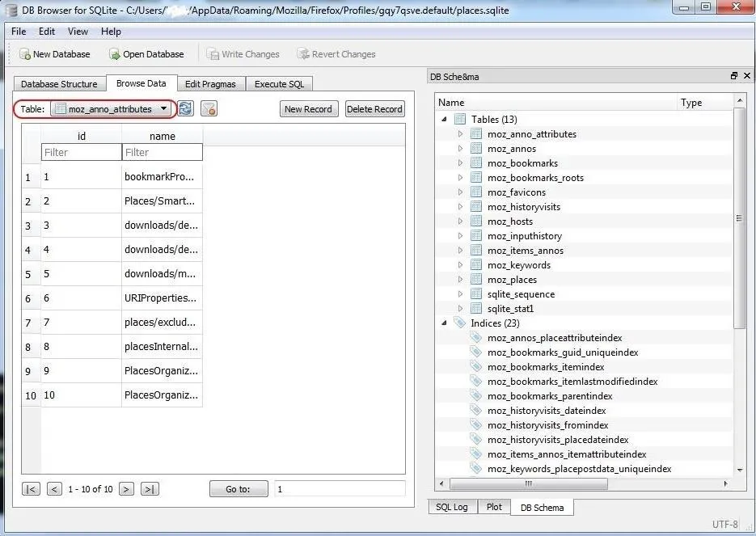
Task: Collapse the Indices (23) tree node
Action: 444,323
